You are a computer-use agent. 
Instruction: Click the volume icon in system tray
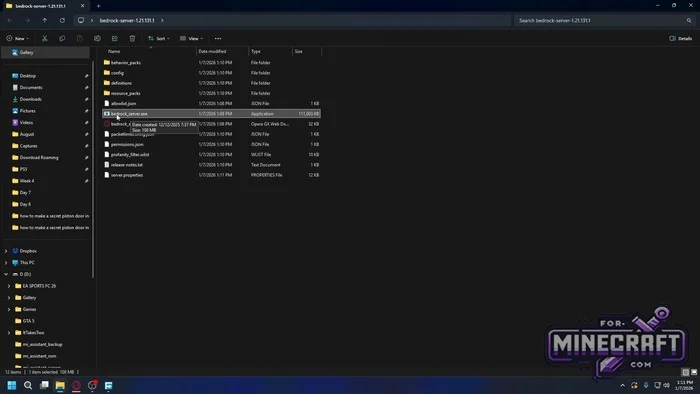pyautogui.click(x=667, y=385)
